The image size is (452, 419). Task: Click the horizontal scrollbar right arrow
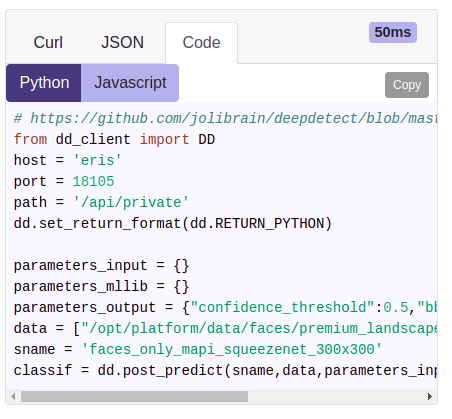click(430, 396)
